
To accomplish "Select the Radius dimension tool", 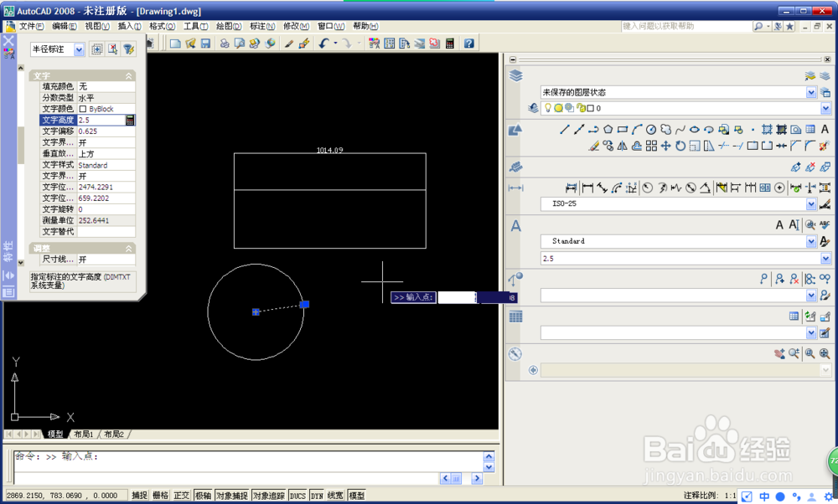I will (647, 188).
